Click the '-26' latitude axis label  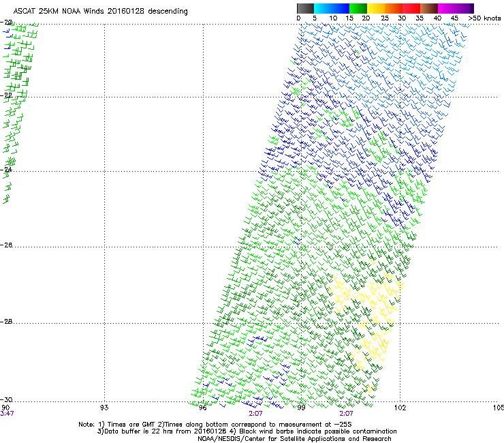click(x=6, y=245)
